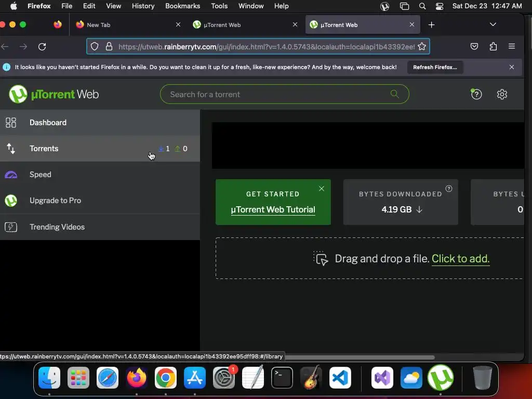Screen dimensions: 532x399
Task: Open the Speed sidebar item
Action: point(100,175)
